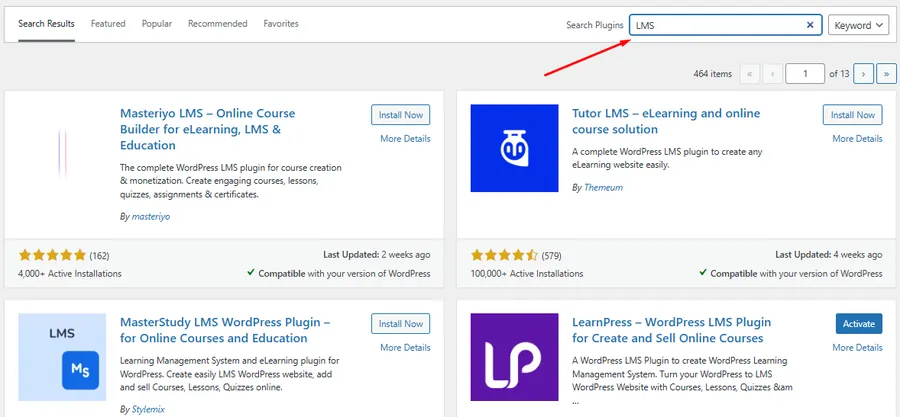This screenshot has width=900, height=417.
Task: Open the Recommended plugins tab
Action: 218,23
